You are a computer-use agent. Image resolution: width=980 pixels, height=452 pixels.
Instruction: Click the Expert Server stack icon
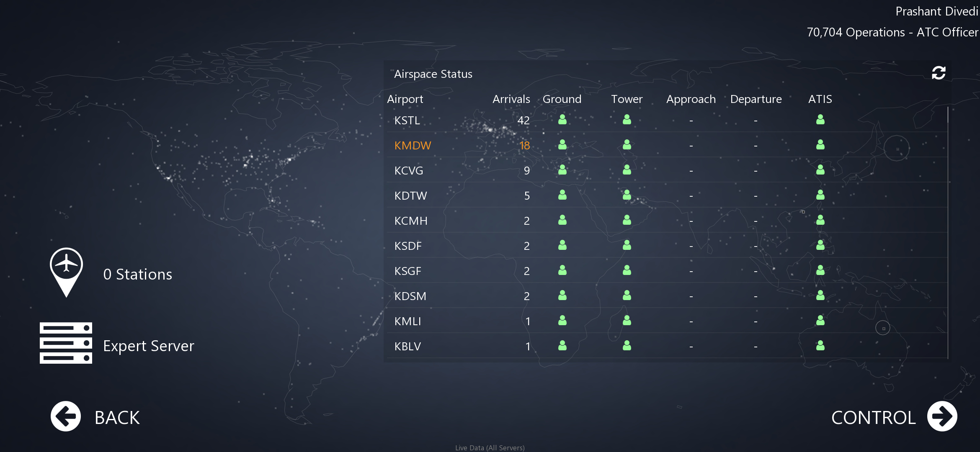66,343
